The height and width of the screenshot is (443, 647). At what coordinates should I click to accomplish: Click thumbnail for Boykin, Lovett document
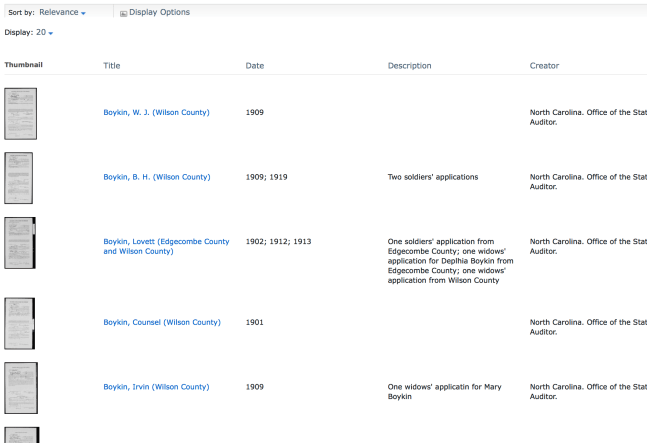point(20,243)
